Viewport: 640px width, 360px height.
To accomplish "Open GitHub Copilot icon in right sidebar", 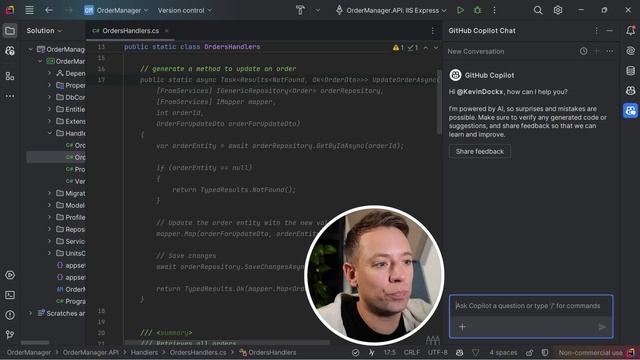I will click(630, 91).
